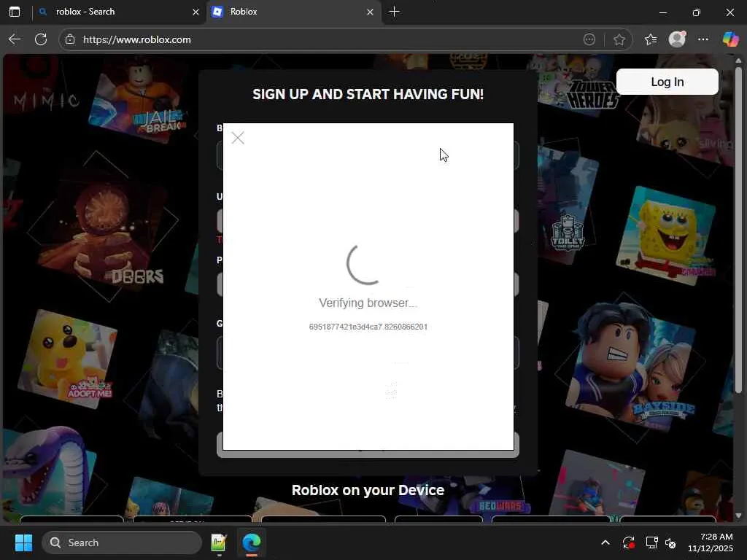Click the taskbar Search box
The height and width of the screenshot is (560, 747).
click(122, 542)
